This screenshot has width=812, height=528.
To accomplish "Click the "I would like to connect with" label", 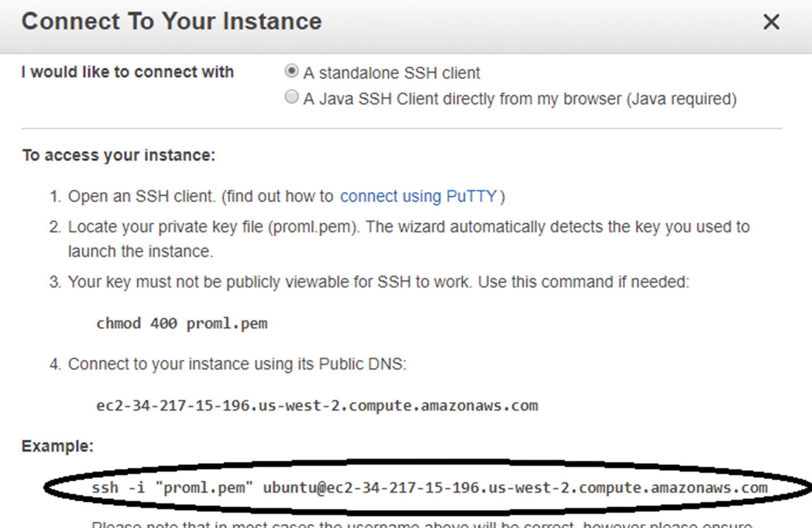I will click(128, 72).
